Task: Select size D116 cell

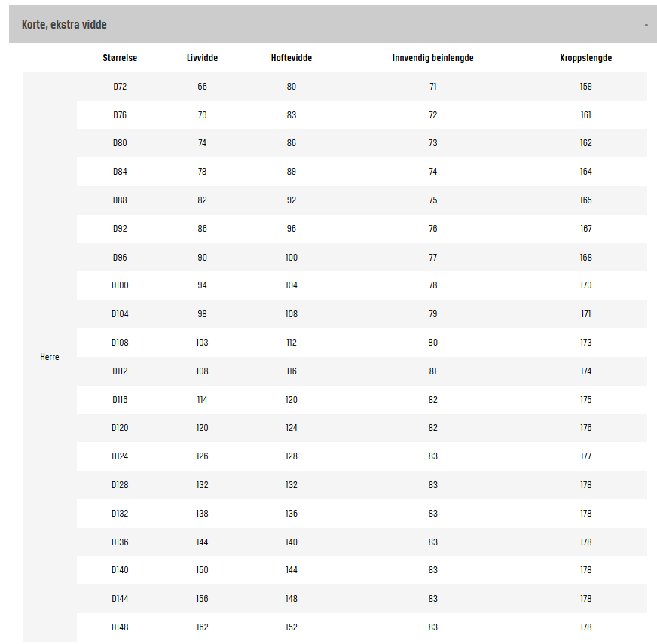Action: tap(120, 400)
